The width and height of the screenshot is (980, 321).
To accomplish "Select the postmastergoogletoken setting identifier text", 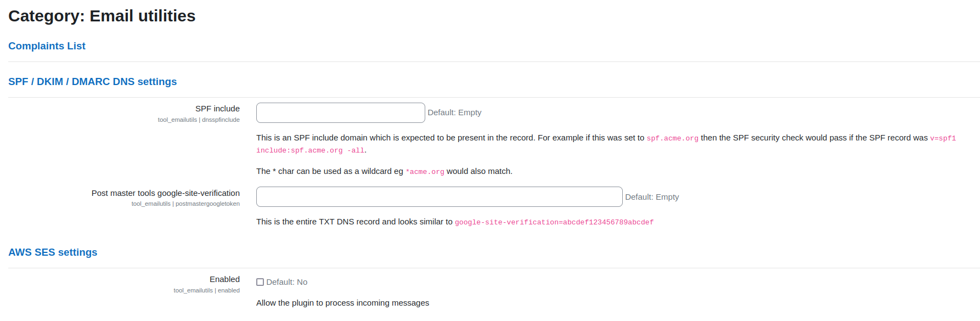I will click(207, 204).
